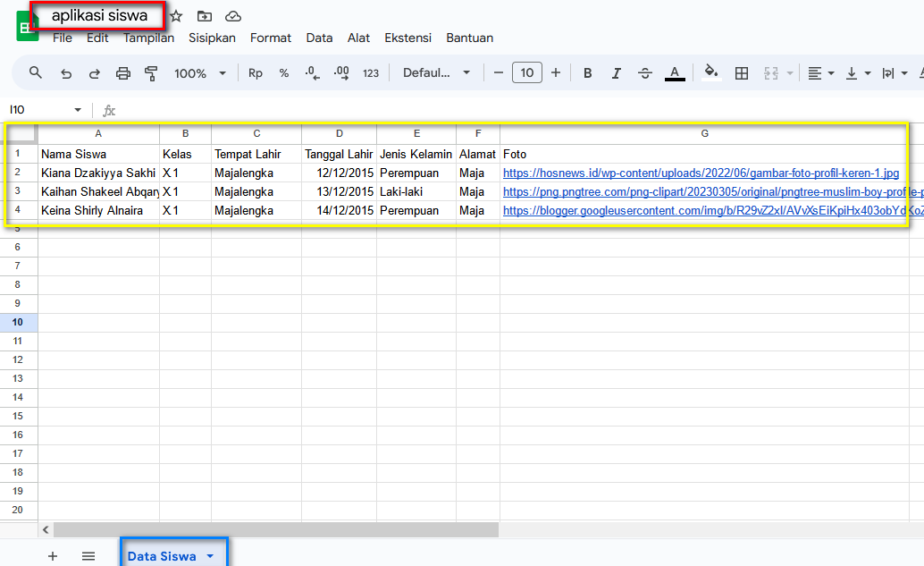The width and height of the screenshot is (924, 566).
Task: Toggle bold formatting
Action: [x=587, y=73]
